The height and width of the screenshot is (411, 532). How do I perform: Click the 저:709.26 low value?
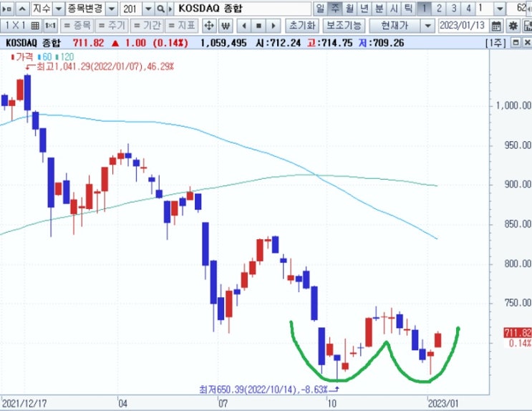click(x=382, y=43)
